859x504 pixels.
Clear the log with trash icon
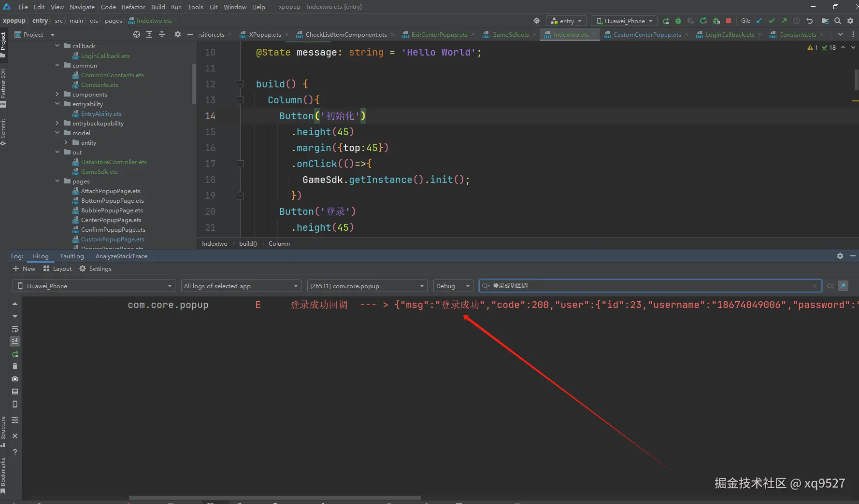point(15,366)
